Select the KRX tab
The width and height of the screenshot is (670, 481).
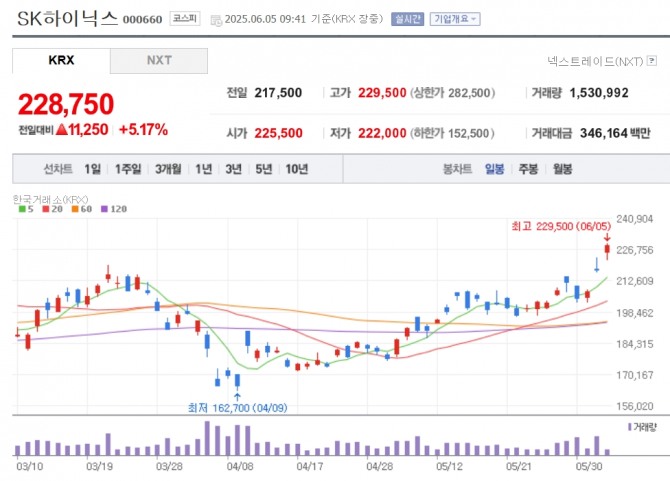(61, 60)
